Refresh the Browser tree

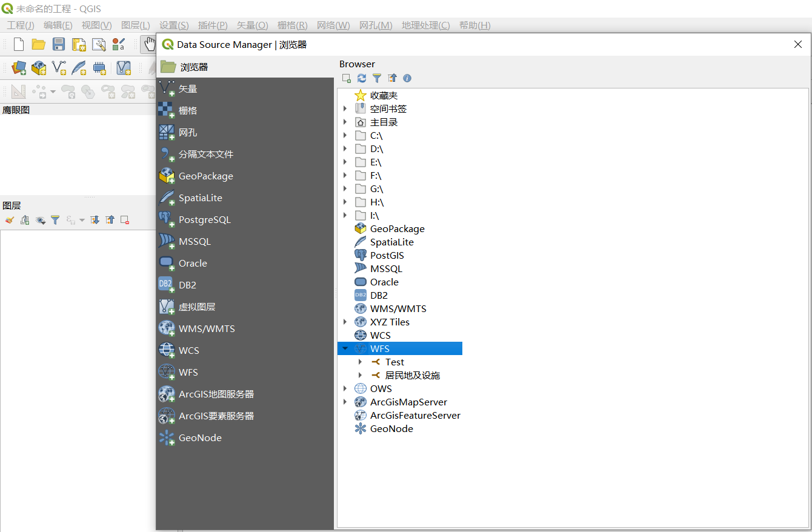click(x=362, y=78)
